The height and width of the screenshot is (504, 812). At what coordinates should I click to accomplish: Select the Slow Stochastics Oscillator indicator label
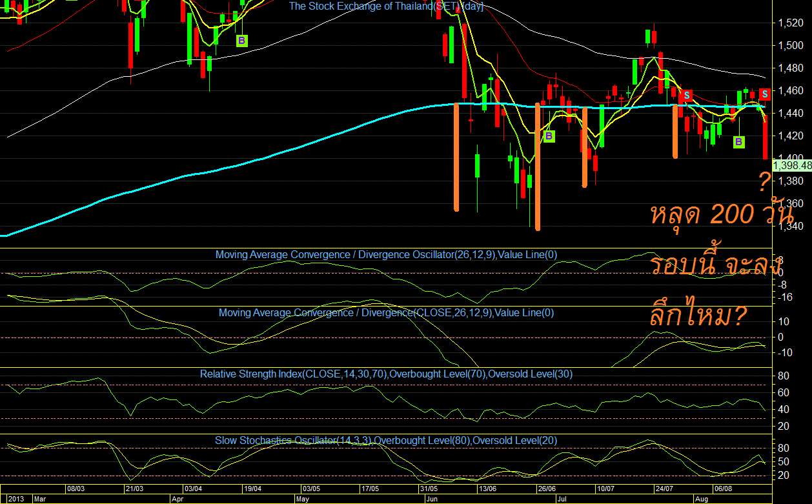[386, 440]
